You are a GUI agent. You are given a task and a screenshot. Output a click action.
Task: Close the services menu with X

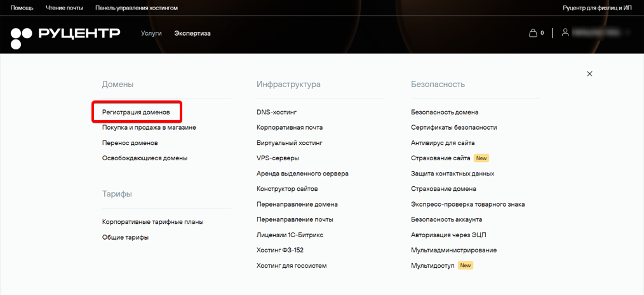coord(589,74)
